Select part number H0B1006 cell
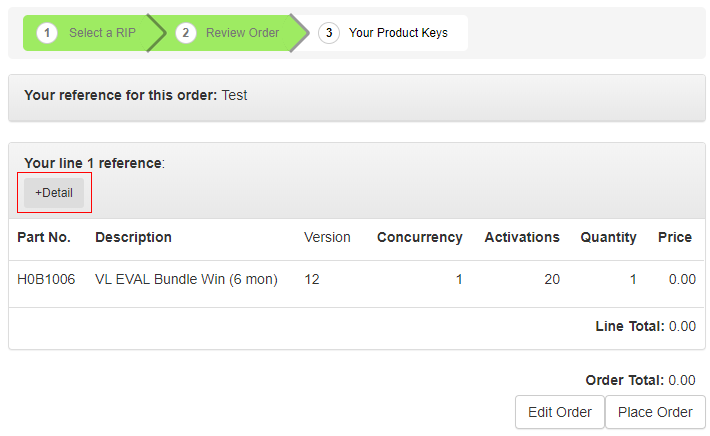The width and height of the screenshot is (710, 436). [46, 279]
